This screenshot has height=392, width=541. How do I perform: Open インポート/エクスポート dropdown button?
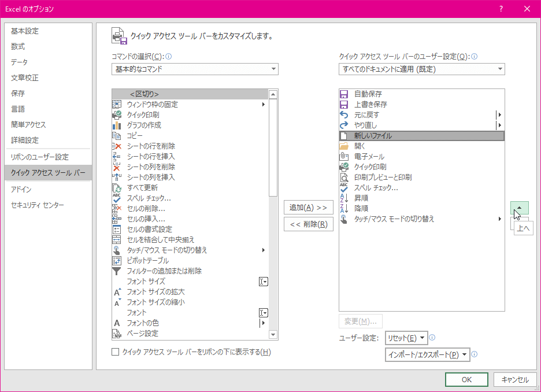pos(428,355)
